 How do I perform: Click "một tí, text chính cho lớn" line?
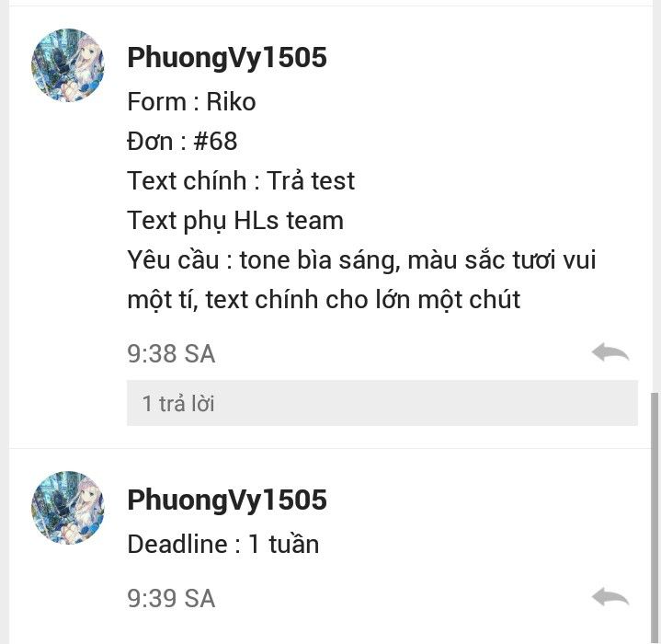[x=269, y=300]
